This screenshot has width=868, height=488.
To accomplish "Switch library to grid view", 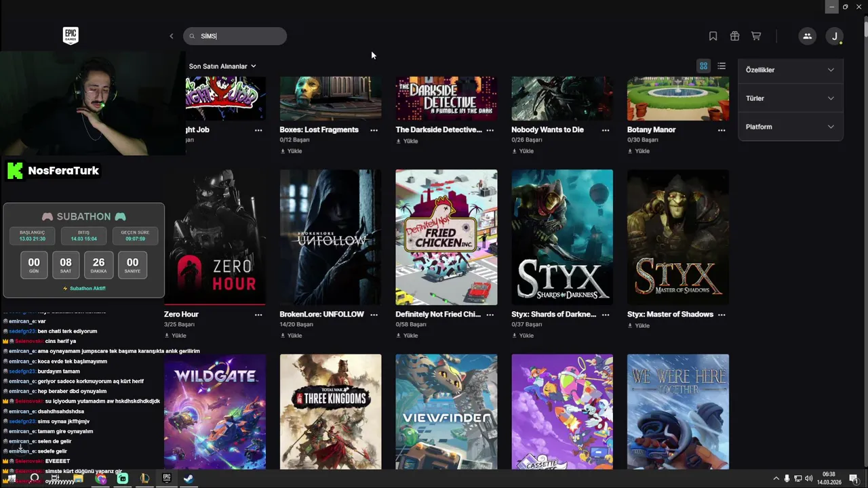I will 704,66.
